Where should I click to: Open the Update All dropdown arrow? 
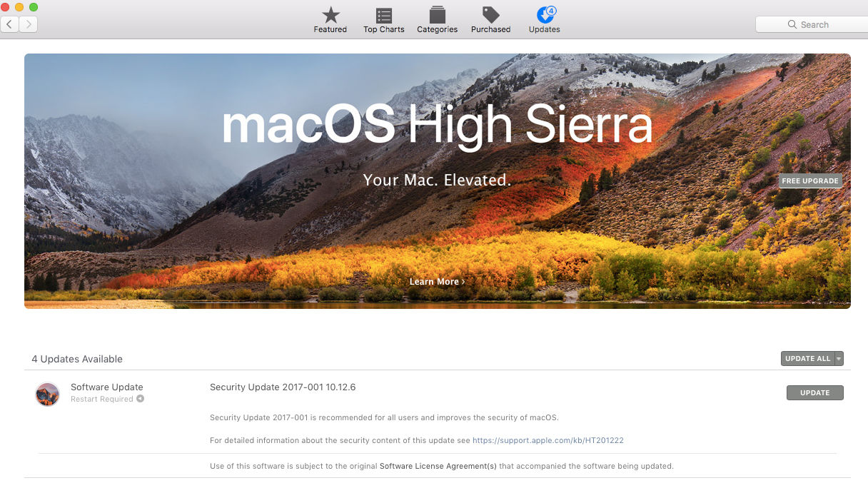pos(839,359)
